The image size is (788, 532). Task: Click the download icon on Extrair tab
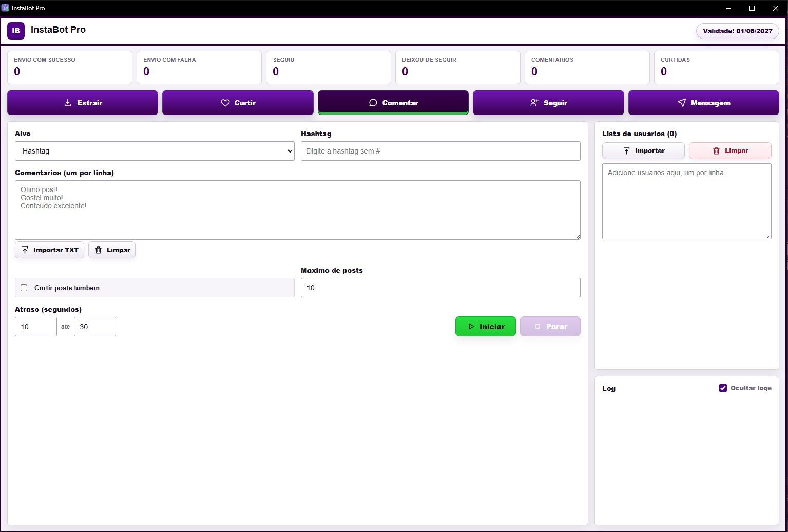coord(68,103)
